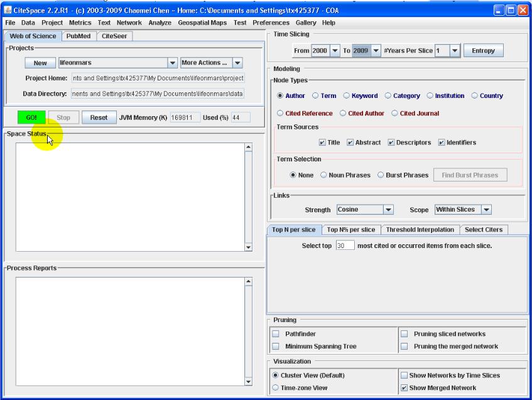Image resolution: width=532 pixels, height=400 pixels.
Task: Check Show Networks by Time Slices
Action: pyautogui.click(x=404, y=376)
